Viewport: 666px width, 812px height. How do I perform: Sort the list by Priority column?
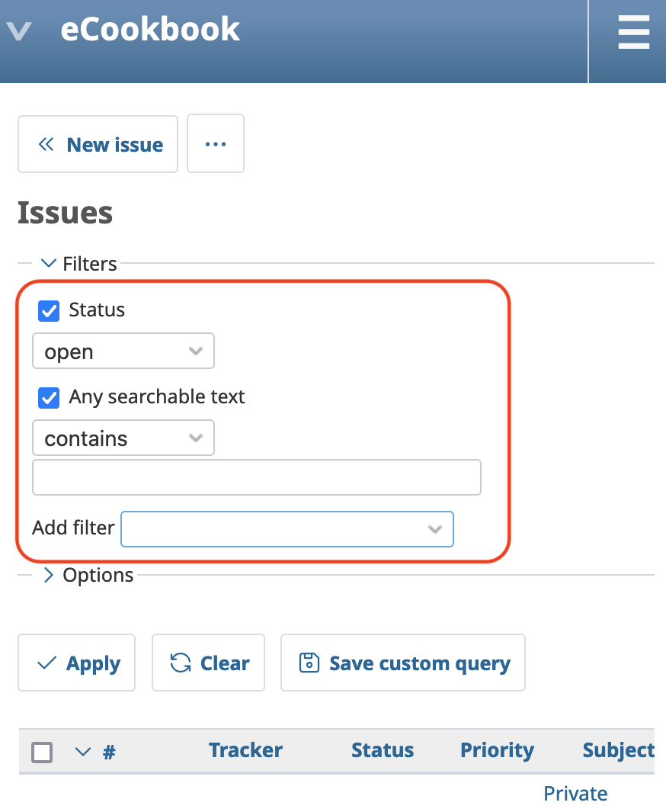pyautogui.click(x=497, y=750)
